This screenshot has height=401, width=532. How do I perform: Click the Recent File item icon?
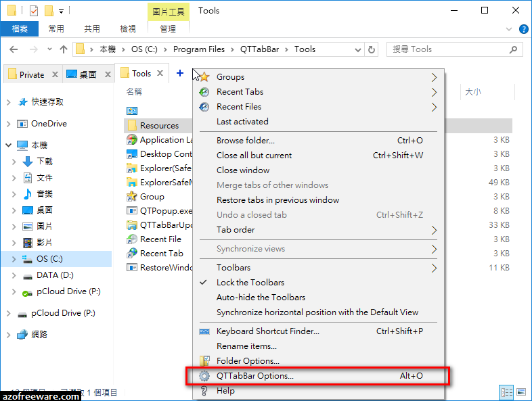point(131,239)
